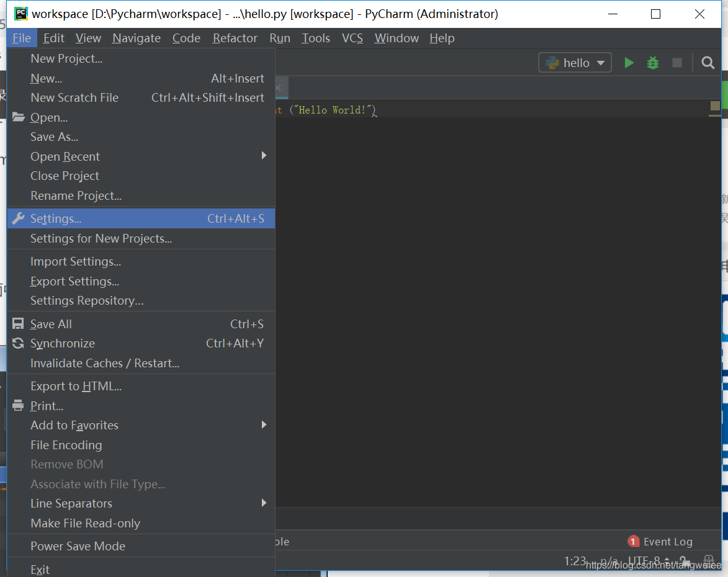Open Settings... with wrench icon

141,218
